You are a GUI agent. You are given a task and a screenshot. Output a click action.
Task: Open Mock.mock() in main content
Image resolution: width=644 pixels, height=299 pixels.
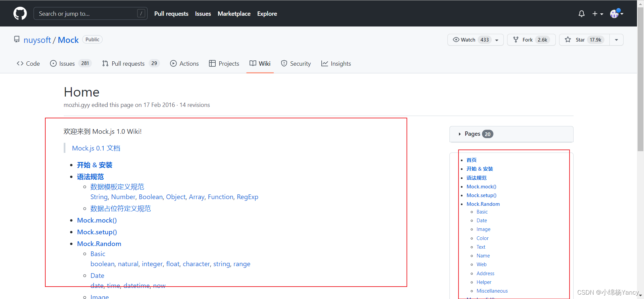[97, 220]
